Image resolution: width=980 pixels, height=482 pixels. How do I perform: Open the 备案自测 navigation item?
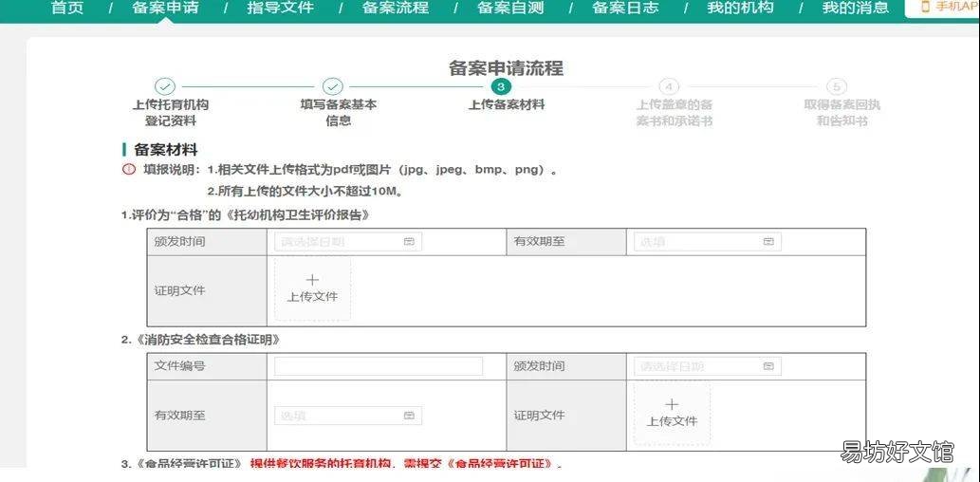point(510,9)
